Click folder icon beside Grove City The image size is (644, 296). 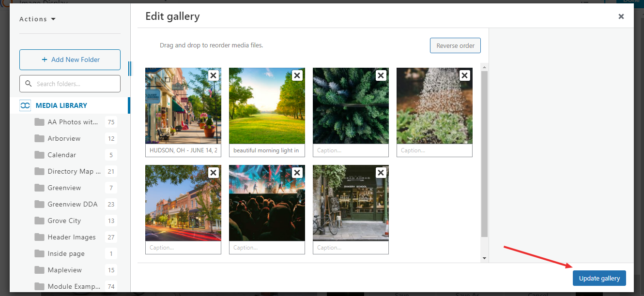click(40, 221)
